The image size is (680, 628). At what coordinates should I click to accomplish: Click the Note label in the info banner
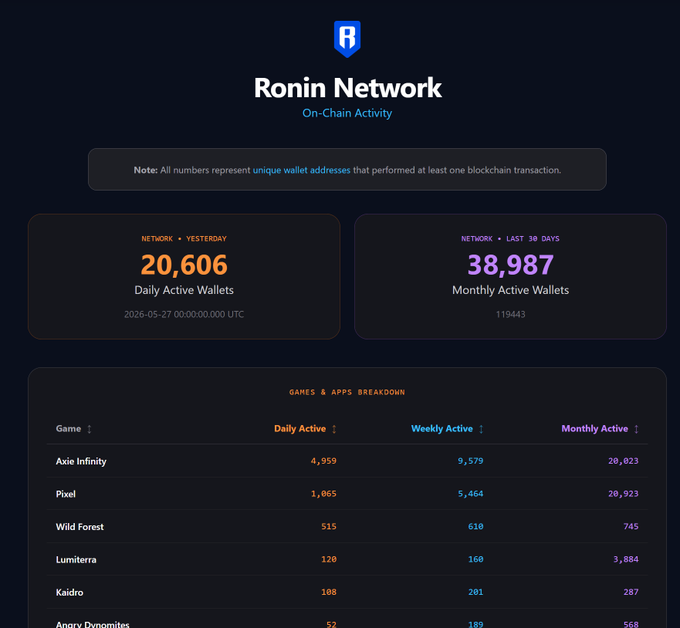click(145, 170)
